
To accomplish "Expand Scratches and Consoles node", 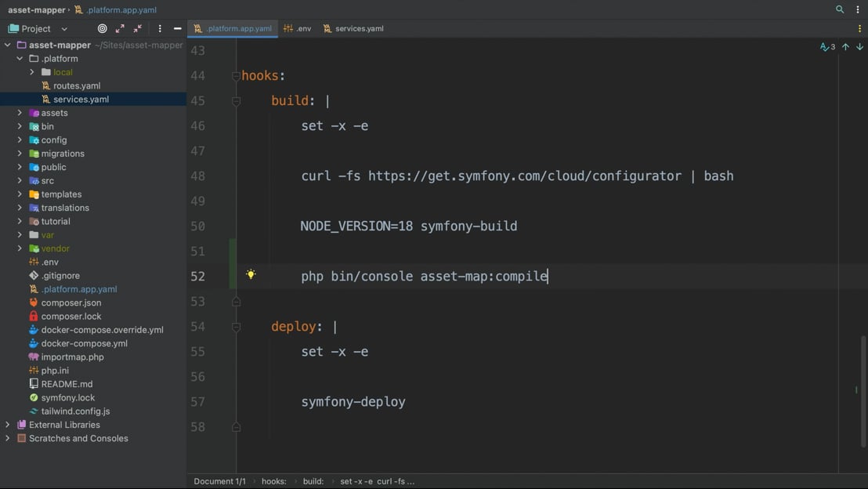I will pos(8,438).
